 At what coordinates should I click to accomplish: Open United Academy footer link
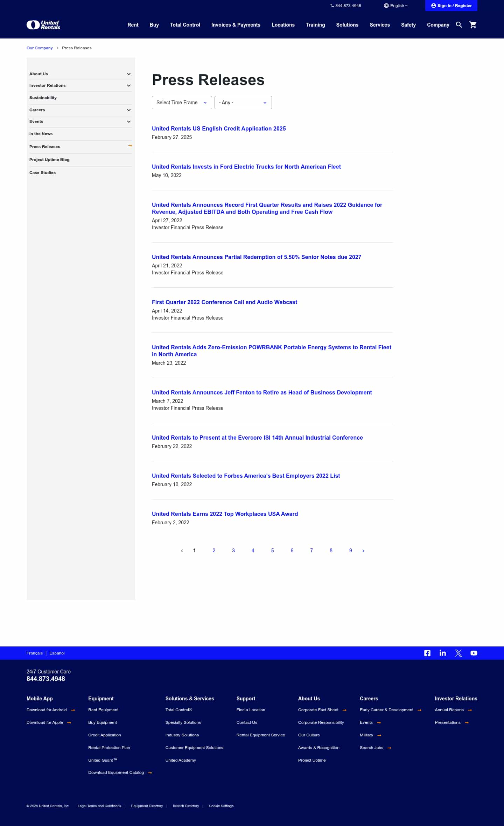pyautogui.click(x=181, y=760)
